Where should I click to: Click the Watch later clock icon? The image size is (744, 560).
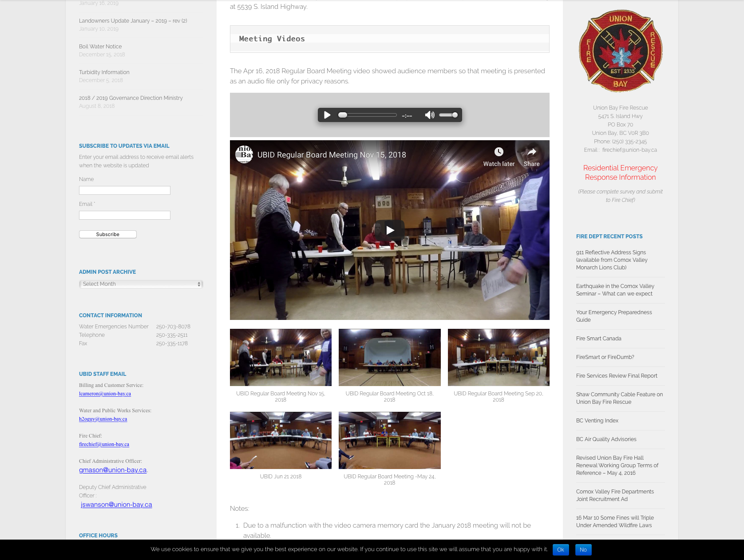point(499,152)
